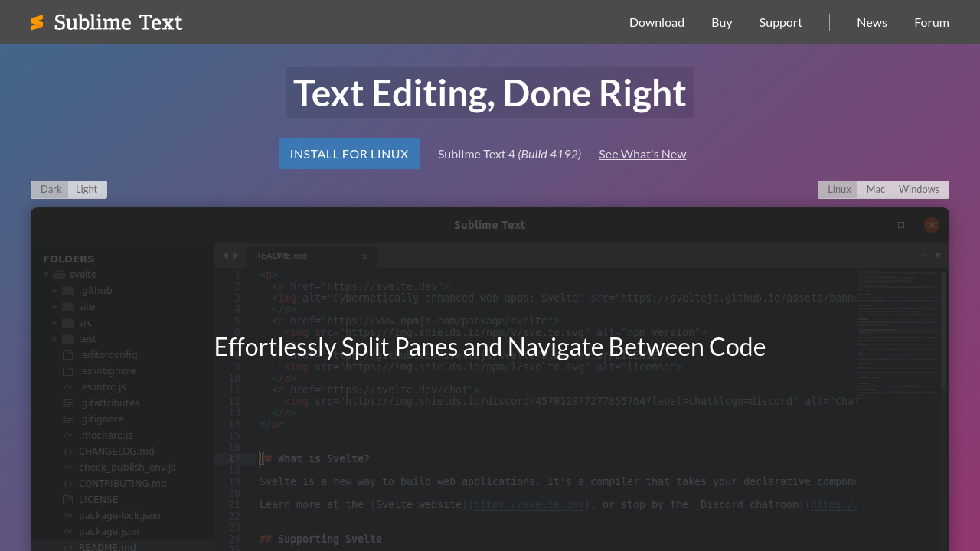Click the new tab plus icon
The image size is (980, 551).
click(923, 256)
